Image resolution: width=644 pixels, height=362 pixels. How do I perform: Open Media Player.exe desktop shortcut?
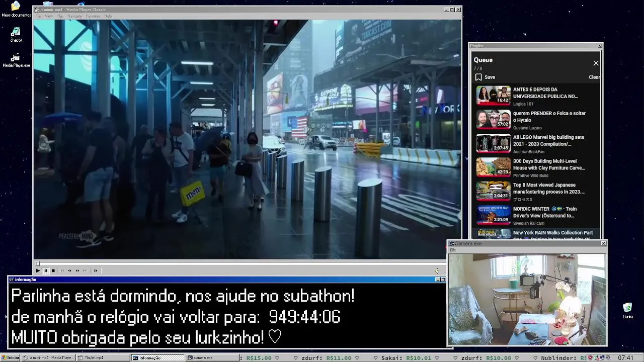(16, 60)
